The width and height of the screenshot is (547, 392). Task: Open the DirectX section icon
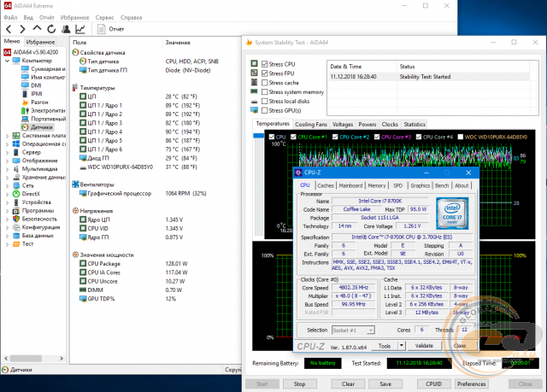(16, 194)
